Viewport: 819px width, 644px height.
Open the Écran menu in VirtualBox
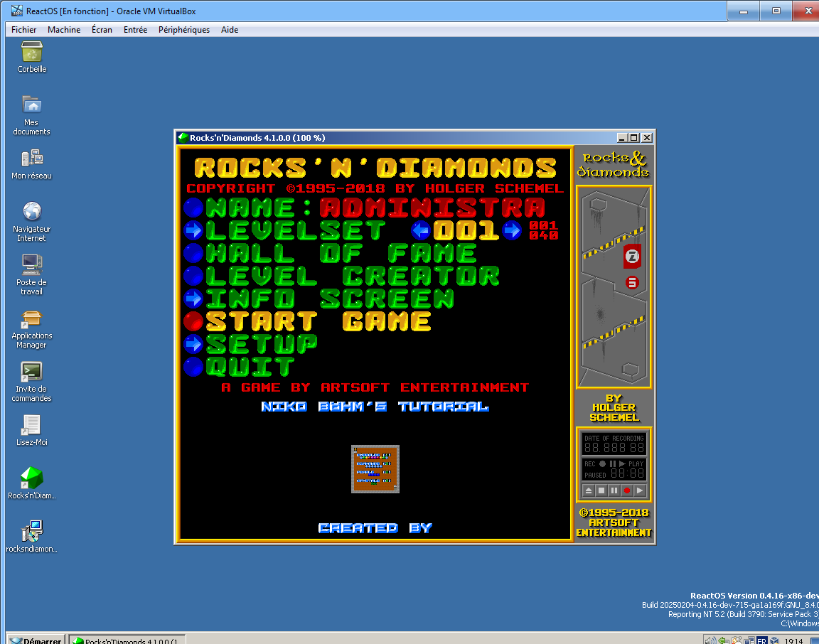point(102,30)
